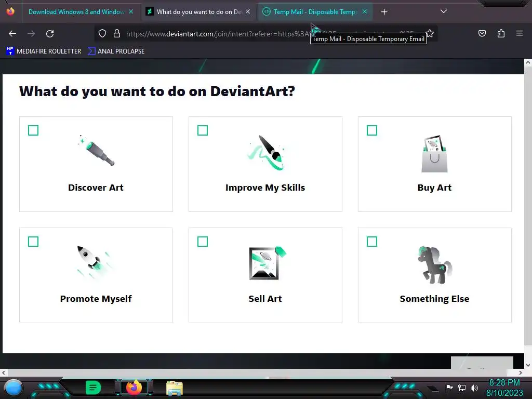Screen dimensions: 532x399
Task: Select the Improve My Skills label
Action: tap(265, 188)
